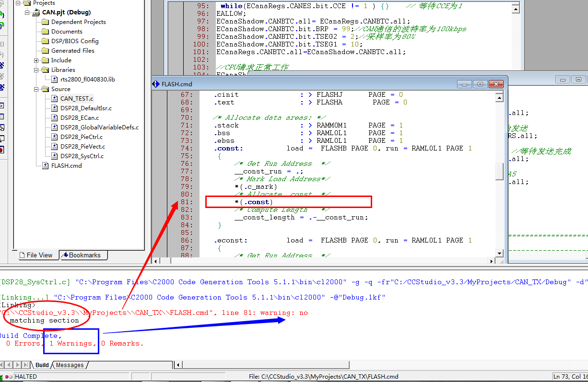Click the HALTED status indicator
The height and width of the screenshot is (382, 588).
coord(26,377)
